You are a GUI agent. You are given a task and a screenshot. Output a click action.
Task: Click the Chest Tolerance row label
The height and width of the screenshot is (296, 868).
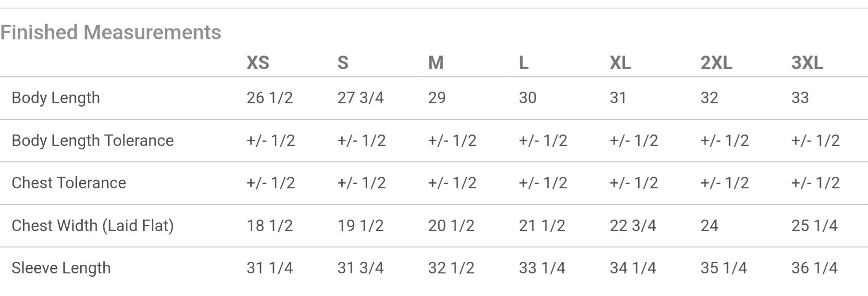coord(69,183)
